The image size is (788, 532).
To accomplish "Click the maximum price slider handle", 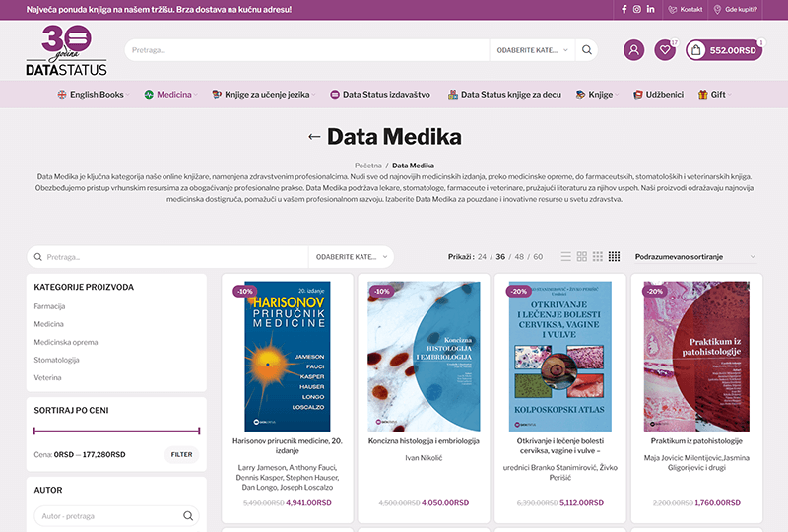I will pos(199,431).
